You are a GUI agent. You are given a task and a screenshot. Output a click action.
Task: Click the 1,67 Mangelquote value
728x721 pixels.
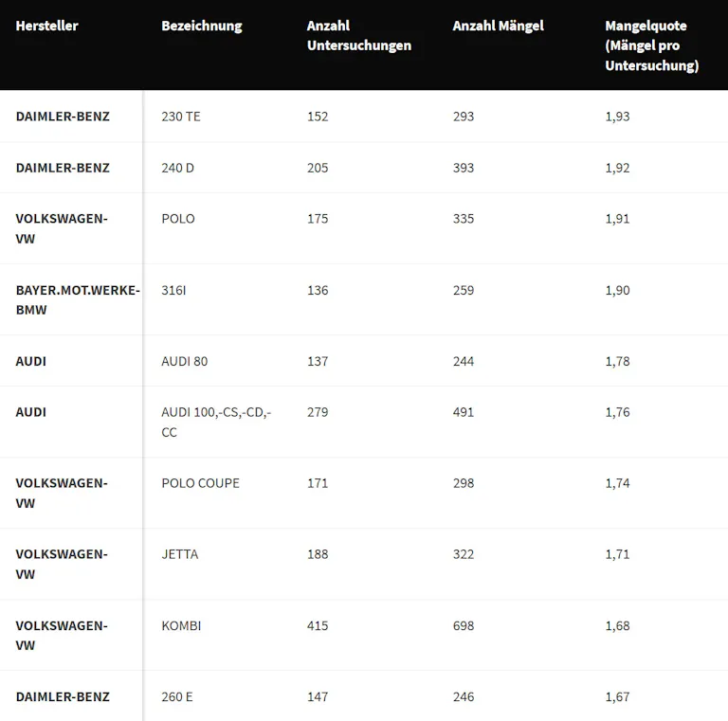pos(617,696)
